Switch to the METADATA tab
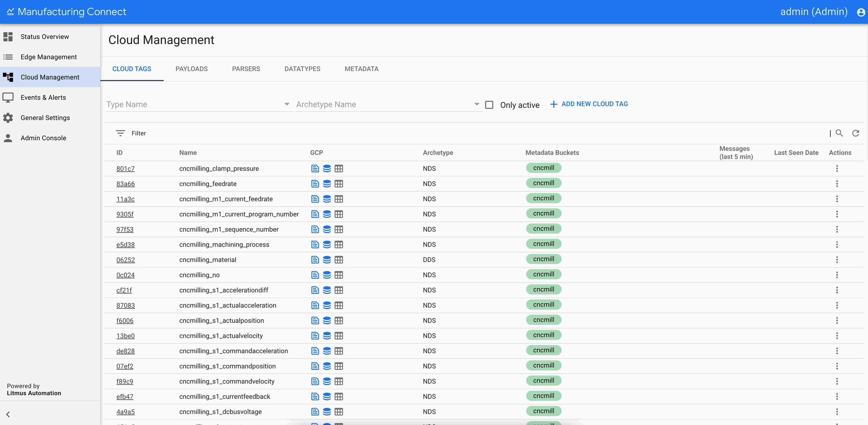The image size is (868, 425). tap(362, 69)
